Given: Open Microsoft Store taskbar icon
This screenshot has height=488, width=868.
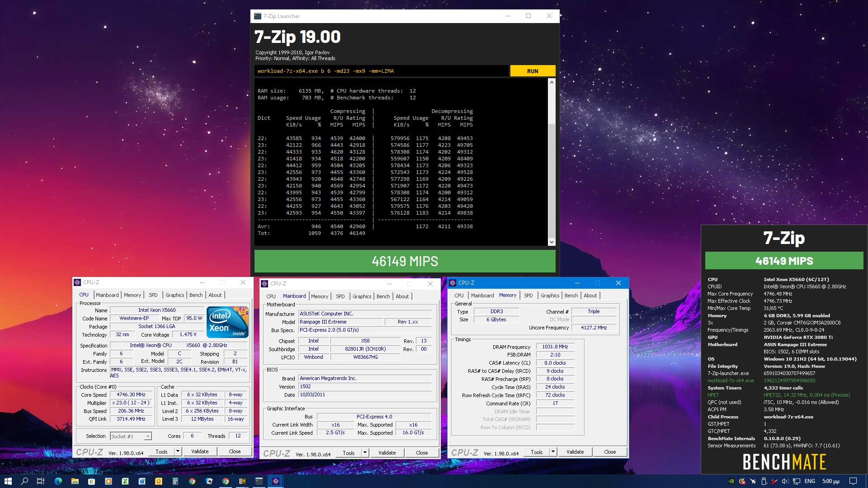Looking at the screenshot, I should (91, 481).
